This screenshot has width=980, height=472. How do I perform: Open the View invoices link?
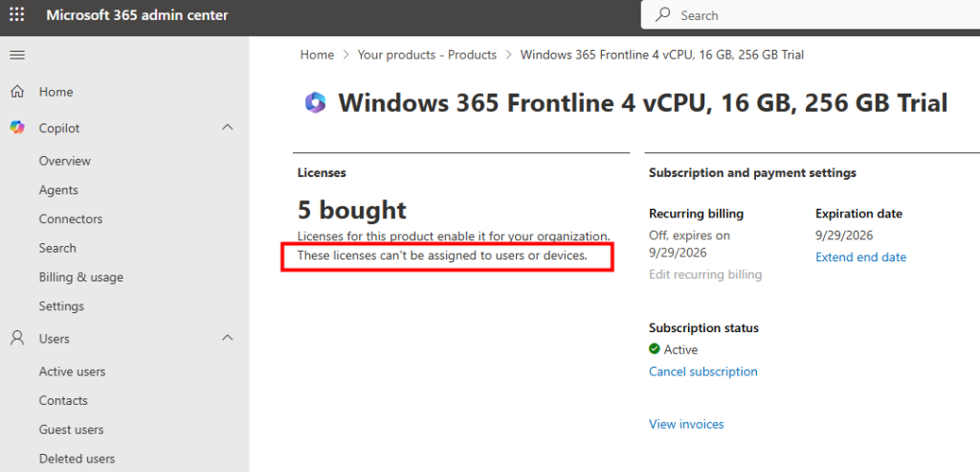click(x=686, y=424)
